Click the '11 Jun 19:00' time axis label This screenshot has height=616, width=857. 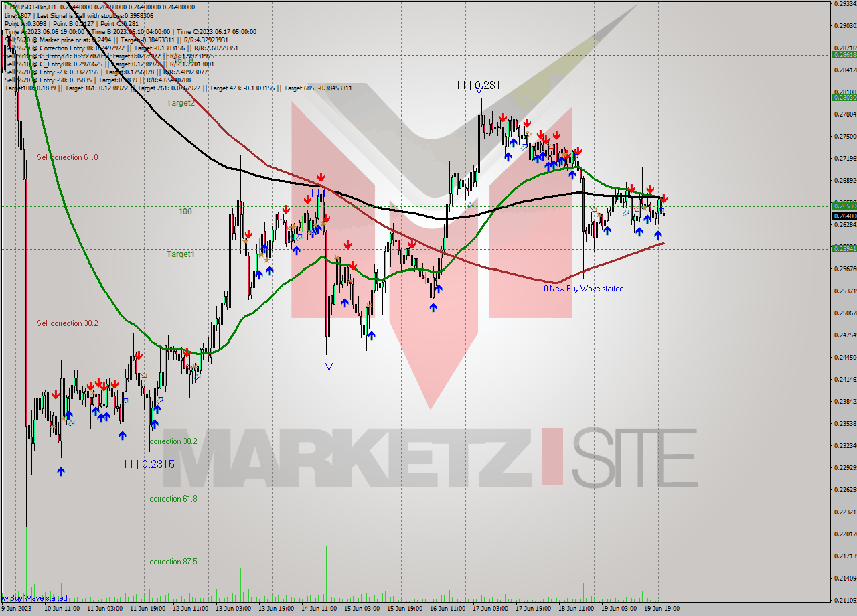coord(149,609)
